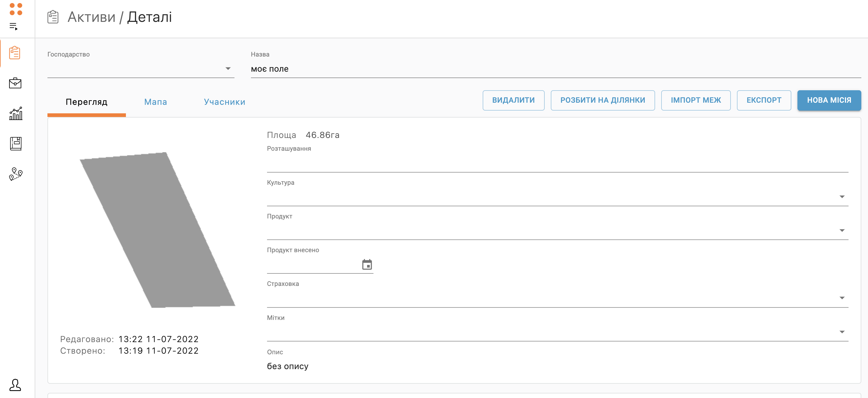
Task: Expand the Мітки dropdown
Action: click(x=841, y=332)
